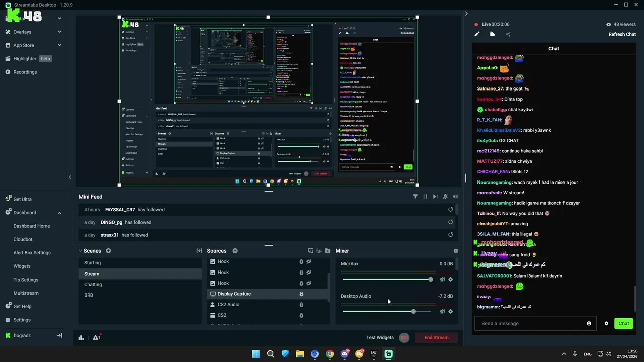Viewport: 644px width, 362px height.
Task: Click Test Widgets
Action: tap(380, 338)
